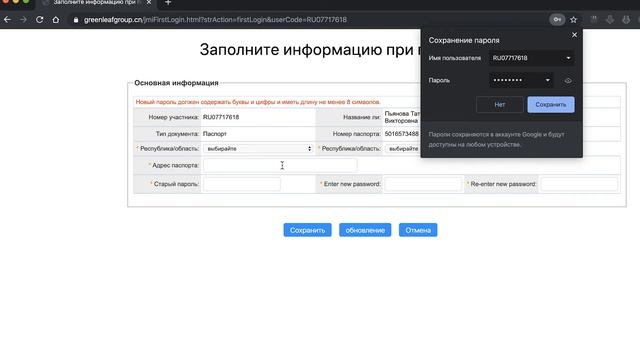Click the Основная информация section title
This screenshot has width=640, height=360.
176,83
